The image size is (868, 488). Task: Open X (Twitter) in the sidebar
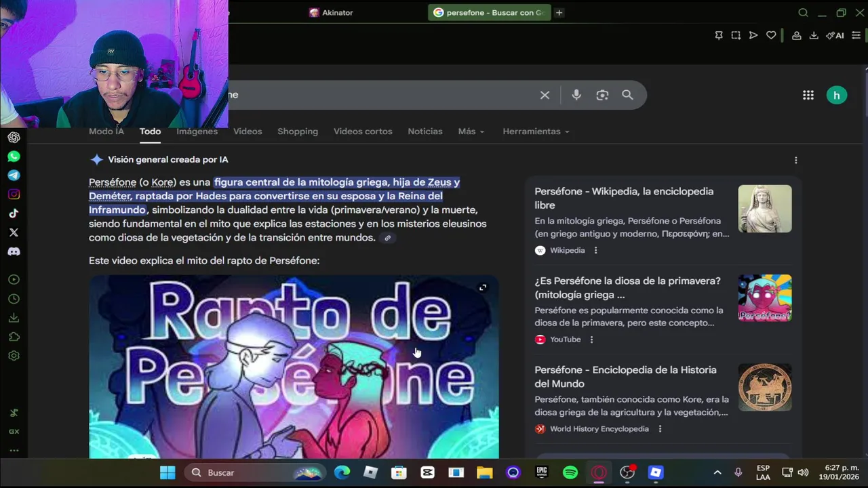click(x=14, y=232)
